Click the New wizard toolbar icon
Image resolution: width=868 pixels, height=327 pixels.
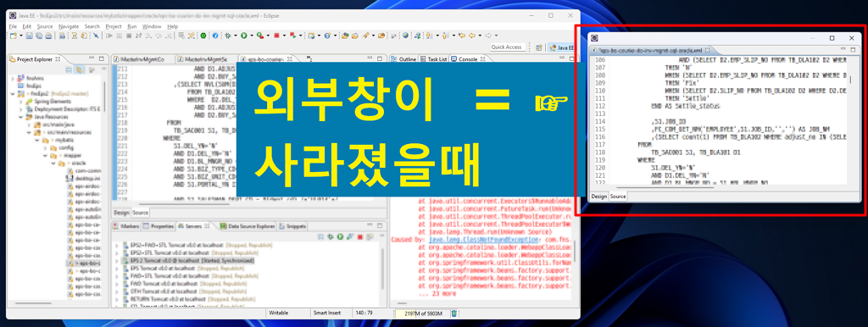pos(14,36)
